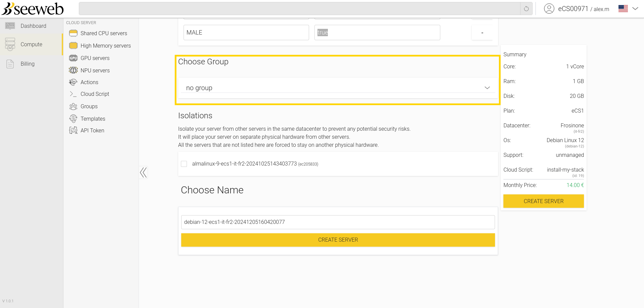The image size is (644, 308).
Task: Click the Billing sidebar icon
Action: (10, 64)
